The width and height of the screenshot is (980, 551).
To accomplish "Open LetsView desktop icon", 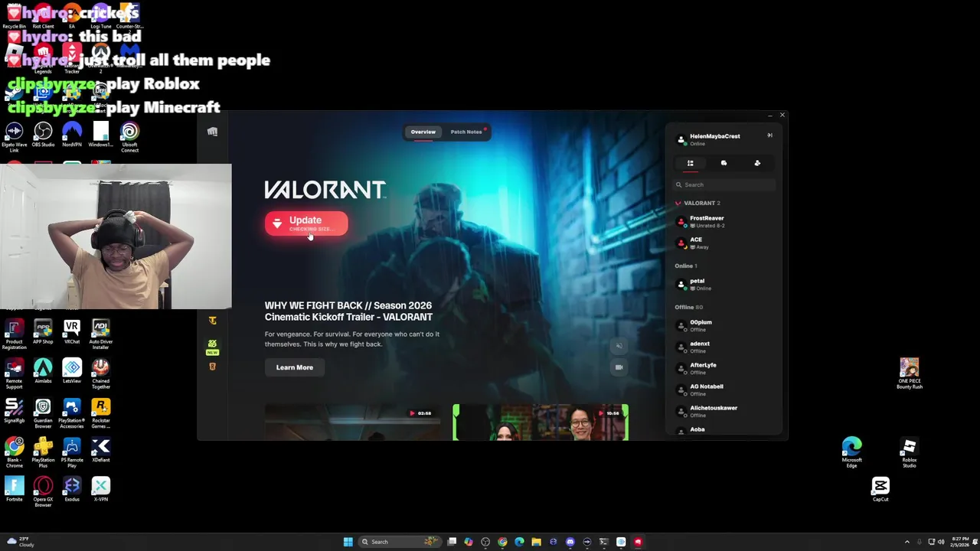I will coord(72,372).
